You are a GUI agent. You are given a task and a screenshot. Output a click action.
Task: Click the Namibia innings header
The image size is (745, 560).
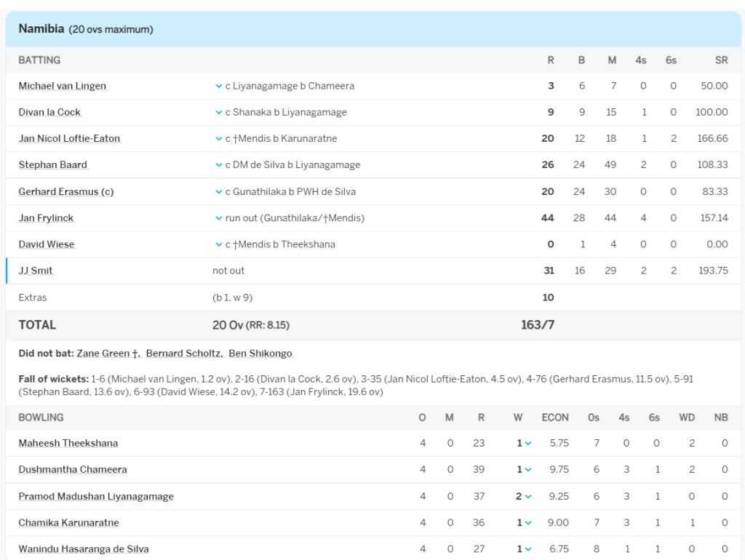[86, 29]
